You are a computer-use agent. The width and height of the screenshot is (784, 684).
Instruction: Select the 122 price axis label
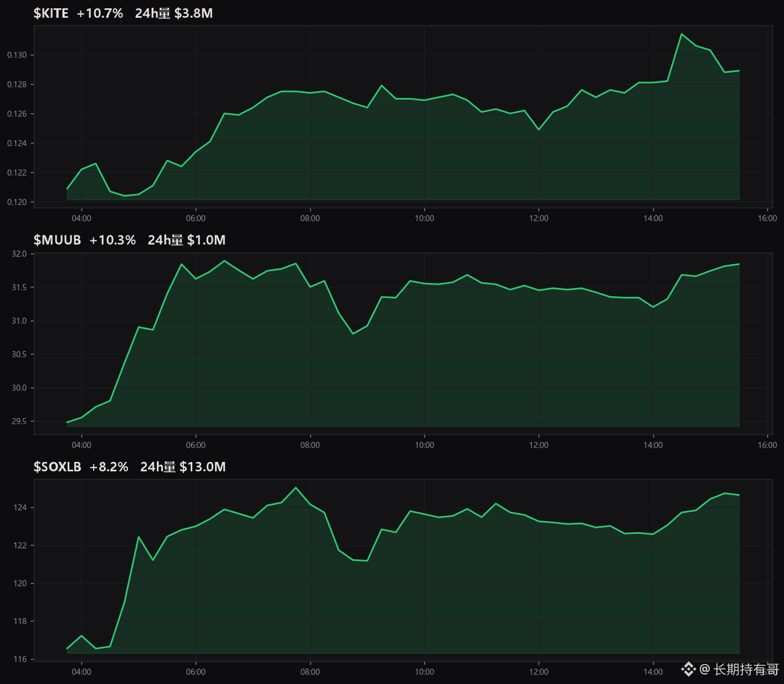click(20, 545)
